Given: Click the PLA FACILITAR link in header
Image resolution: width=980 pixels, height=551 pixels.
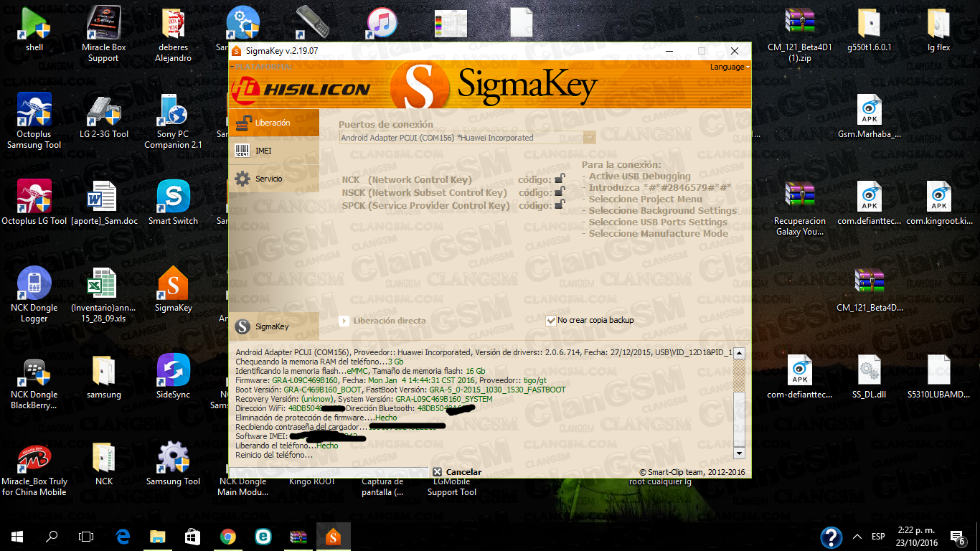Looking at the screenshot, I should [263, 67].
